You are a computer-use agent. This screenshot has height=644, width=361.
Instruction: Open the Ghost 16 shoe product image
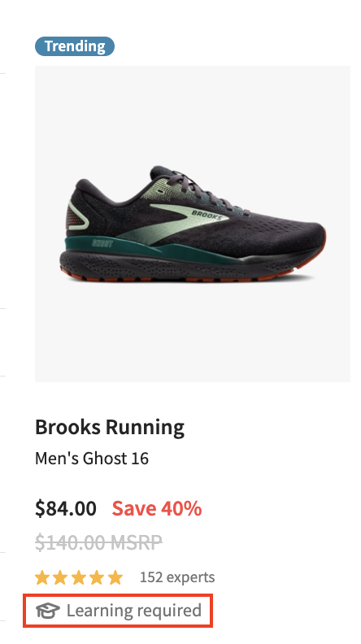point(193,224)
